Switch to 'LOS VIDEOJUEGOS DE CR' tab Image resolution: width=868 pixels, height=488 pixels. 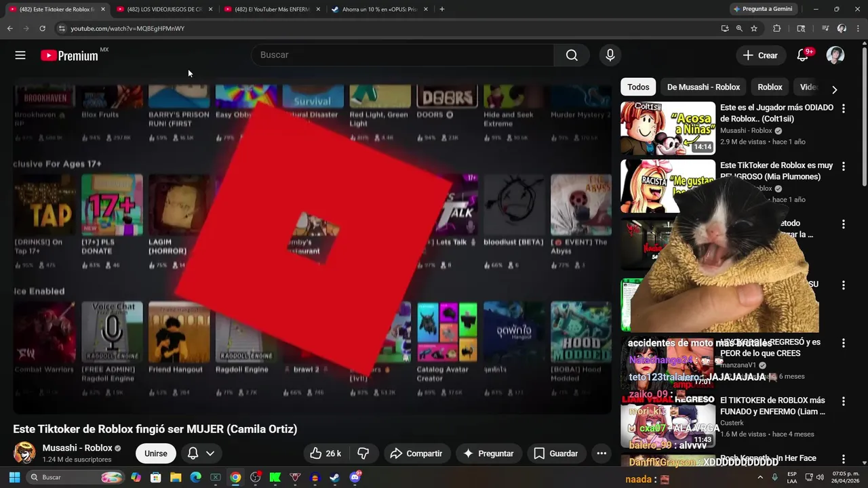point(165,9)
